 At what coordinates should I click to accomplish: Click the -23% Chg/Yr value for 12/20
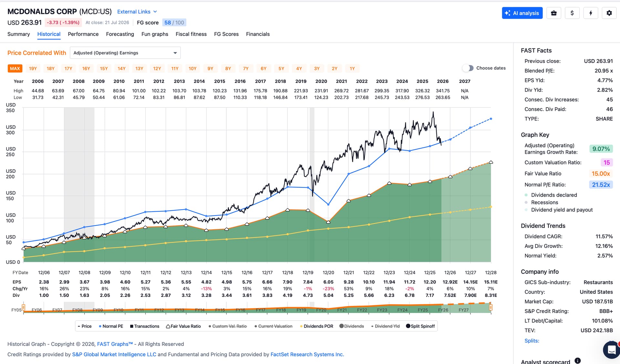click(328, 289)
